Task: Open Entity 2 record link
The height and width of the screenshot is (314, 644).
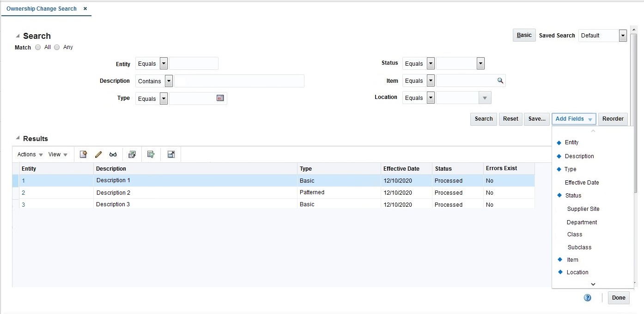Action: point(23,192)
